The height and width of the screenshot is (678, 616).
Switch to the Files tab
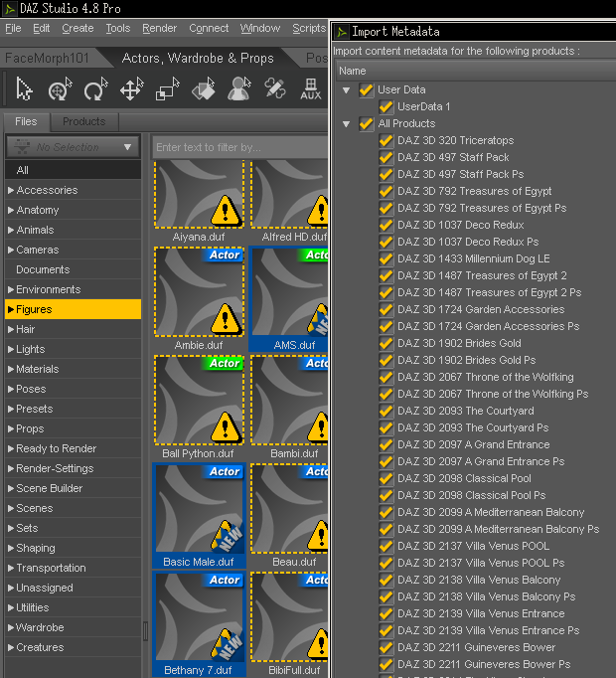click(x=26, y=122)
